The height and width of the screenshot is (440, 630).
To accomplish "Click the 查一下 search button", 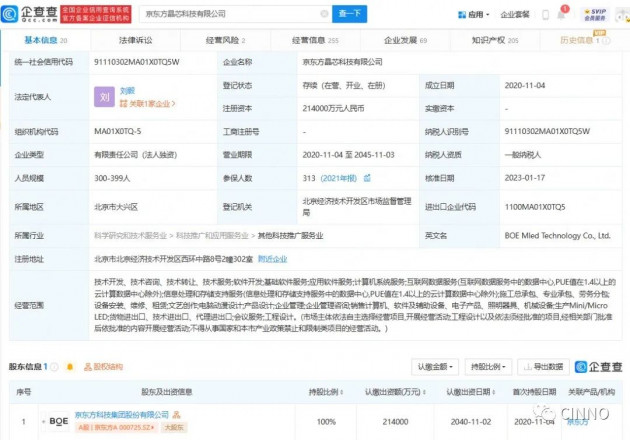I will pyautogui.click(x=349, y=14).
